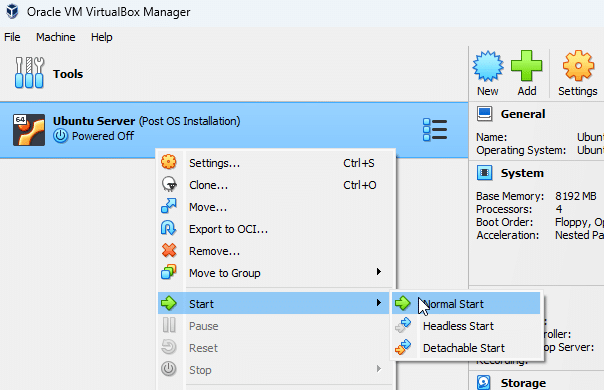Click the Storage section disk icon
604x390 pixels.
[x=484, y=382]
